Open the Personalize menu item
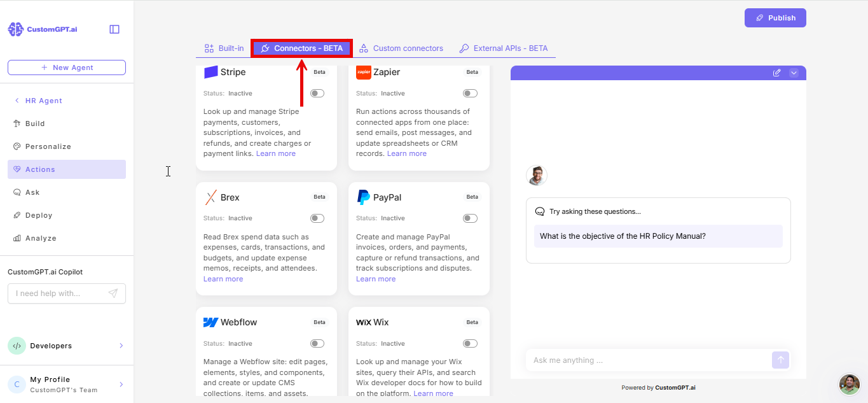The height and width of the screenshot is (403, 868). tap(67, 146)
